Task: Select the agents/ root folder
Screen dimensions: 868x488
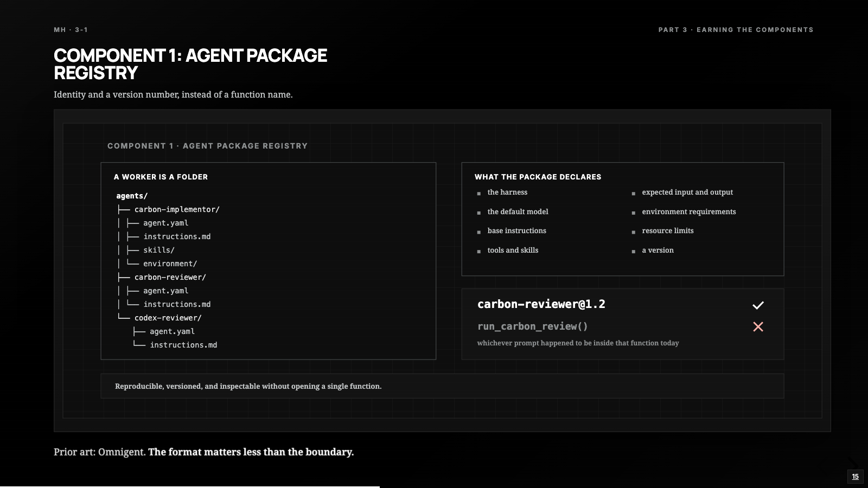Action: [132, 196]
